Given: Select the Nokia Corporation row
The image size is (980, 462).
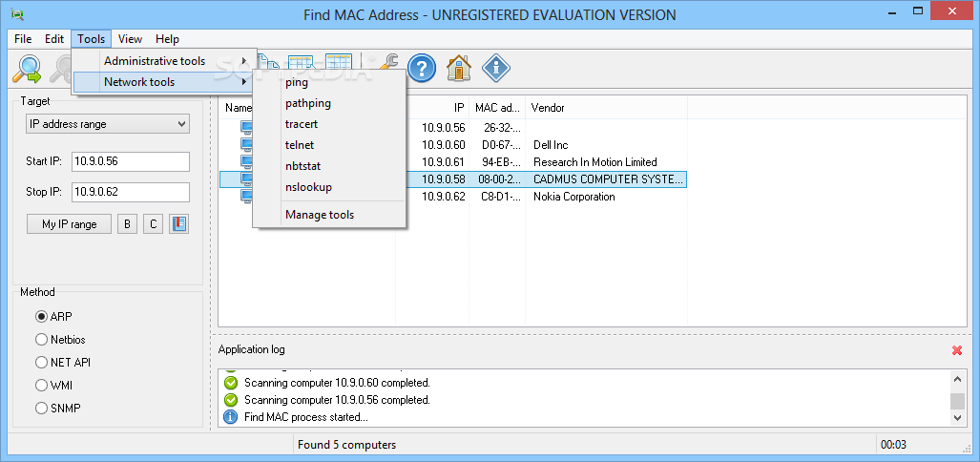Looking at the screenshot, I should [453, 197].
